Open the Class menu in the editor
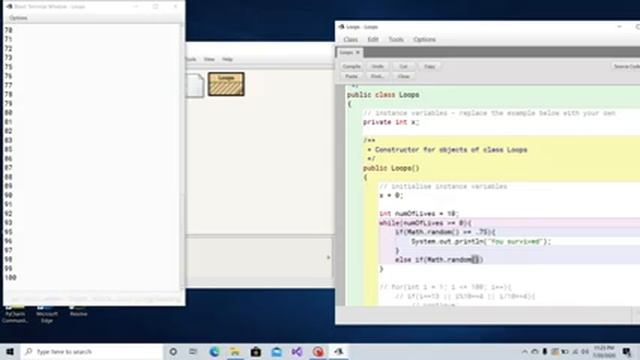The width and height of the screenshot is (640, 360). (x=350, y=40)
